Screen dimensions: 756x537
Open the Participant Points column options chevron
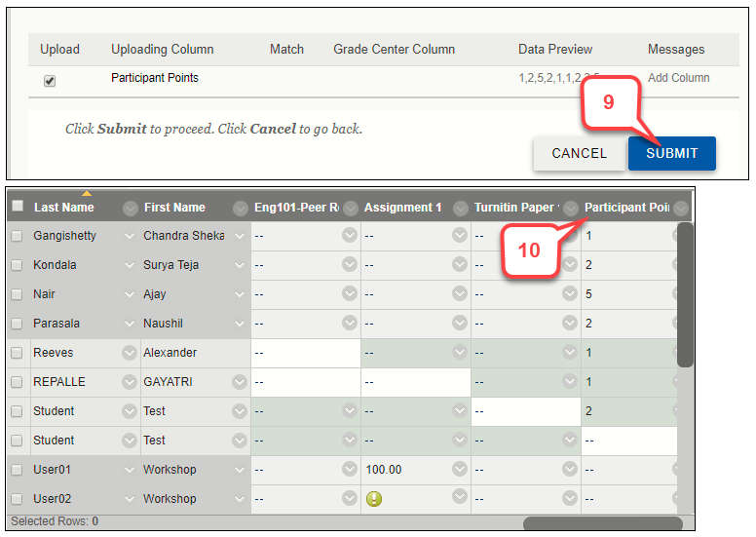point(680,208)
